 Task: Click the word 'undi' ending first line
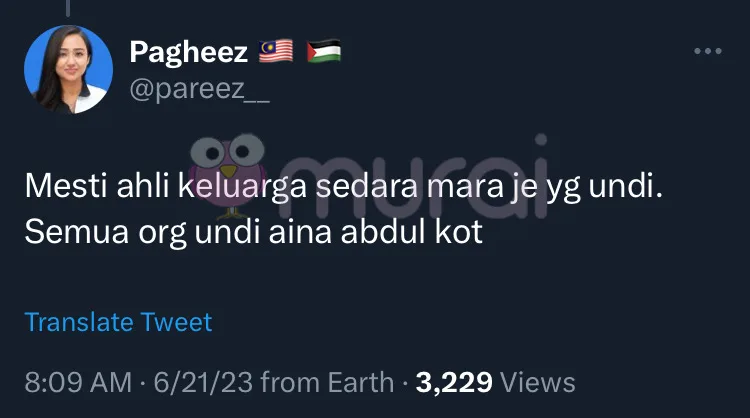point(625,186)
